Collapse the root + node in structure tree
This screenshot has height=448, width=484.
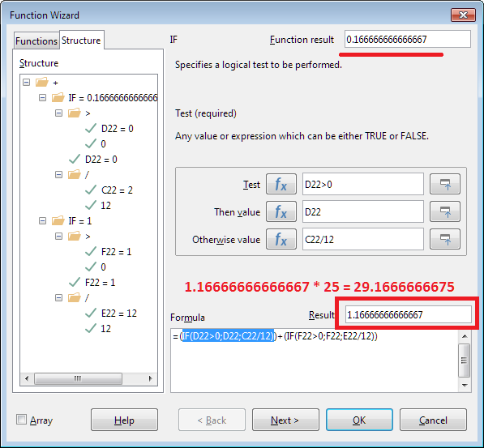(x=26, y=83)
